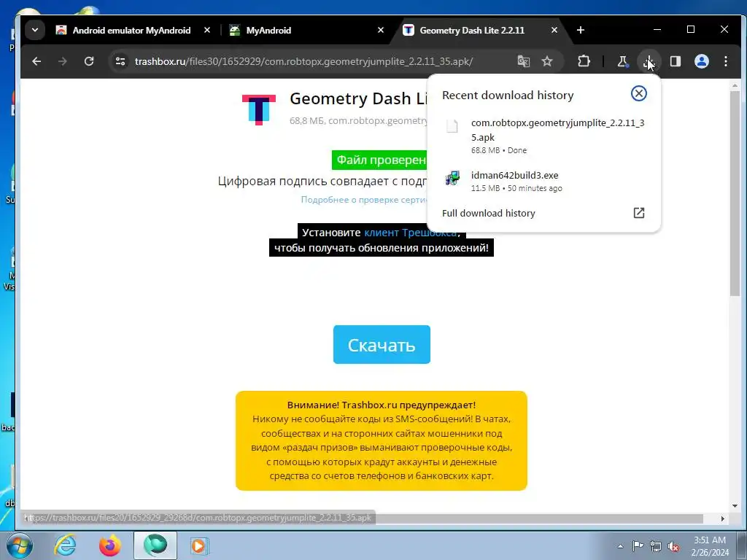Click the yellow Trashbox.ru warning box
This screenshot has width=747, height=560.
[381, 440]
